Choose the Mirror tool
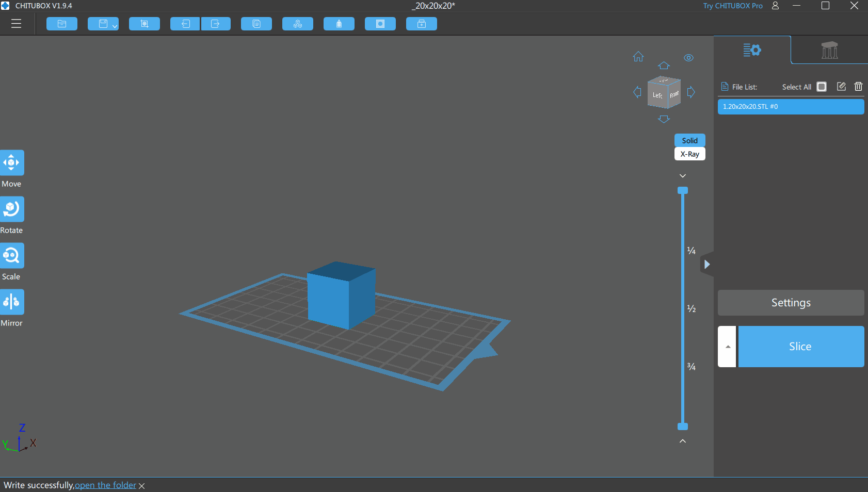 [x=12, y=302]
